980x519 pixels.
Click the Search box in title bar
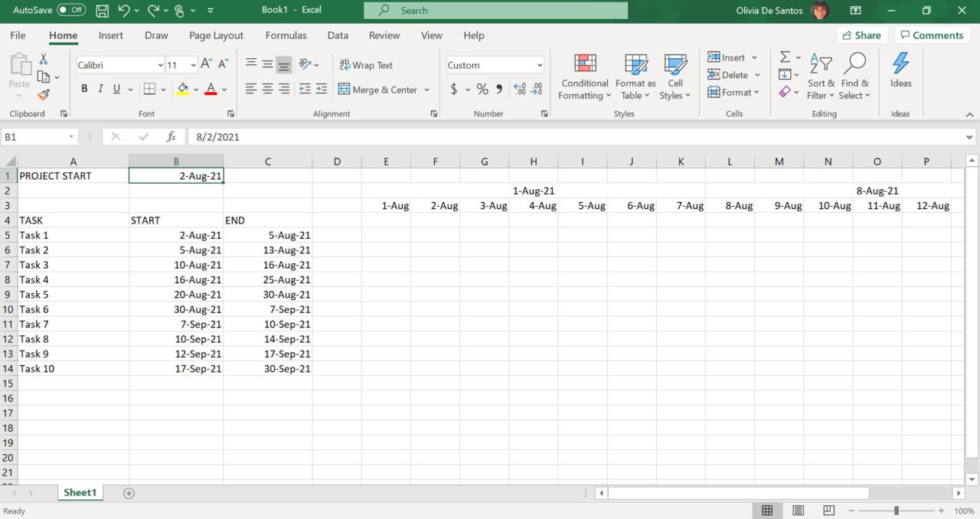(x=495, y=11)
